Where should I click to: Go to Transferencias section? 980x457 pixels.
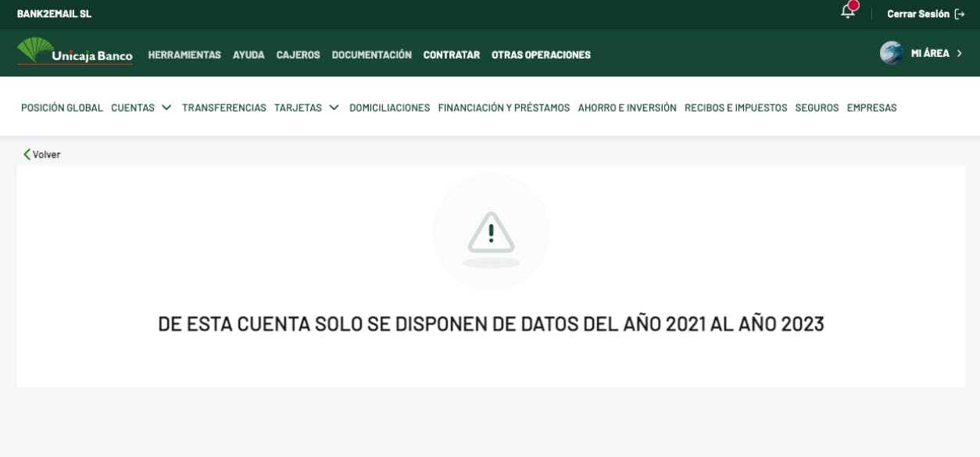pos(224,108)
